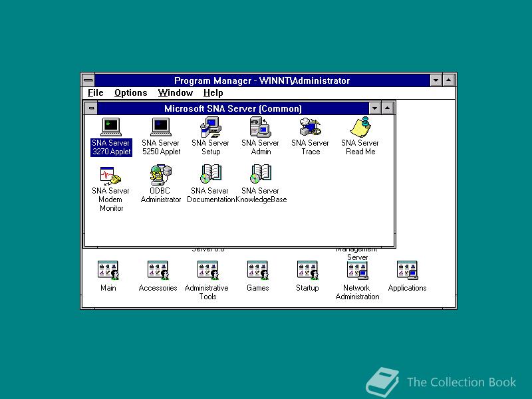Viewport: 532px width, 399px height.
Task: Select the Main program group icon
Action: (108, 271)
